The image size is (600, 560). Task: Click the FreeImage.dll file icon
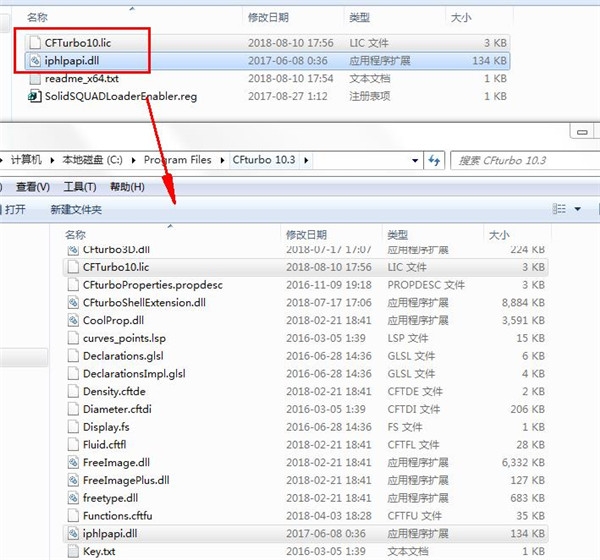tap(73, 463)
